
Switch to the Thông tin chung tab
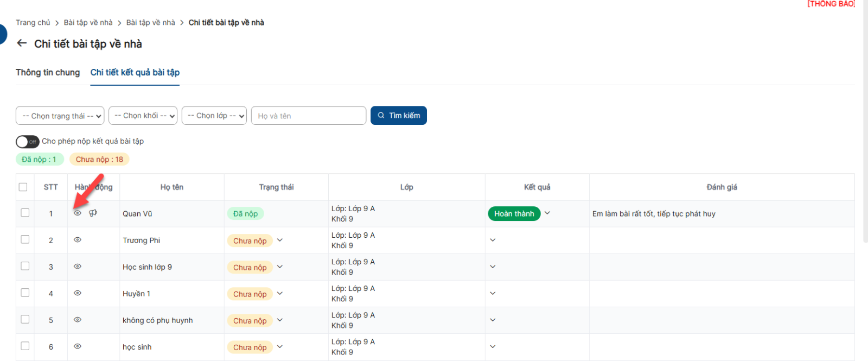[x=48, y=73]
